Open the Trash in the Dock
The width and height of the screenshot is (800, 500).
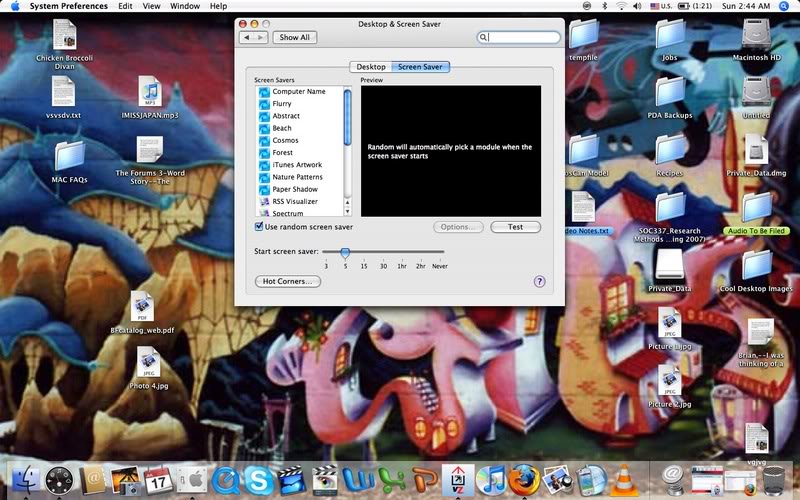773,481
